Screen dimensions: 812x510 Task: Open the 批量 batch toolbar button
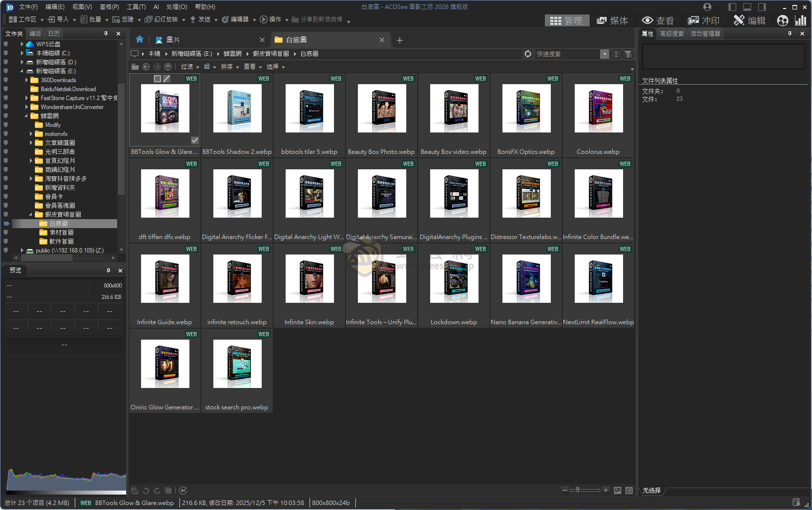91,19
